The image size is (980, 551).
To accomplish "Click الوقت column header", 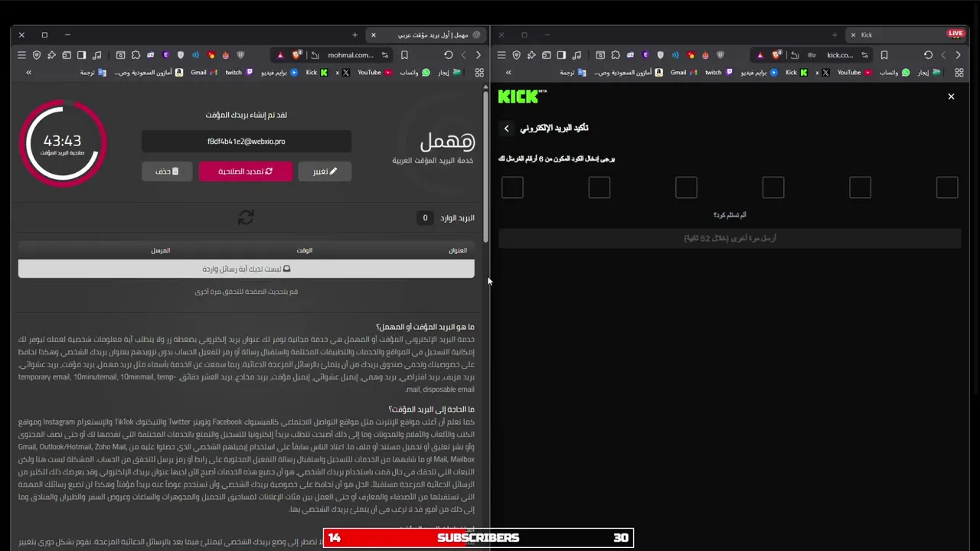I will click(x=305, y=250).
